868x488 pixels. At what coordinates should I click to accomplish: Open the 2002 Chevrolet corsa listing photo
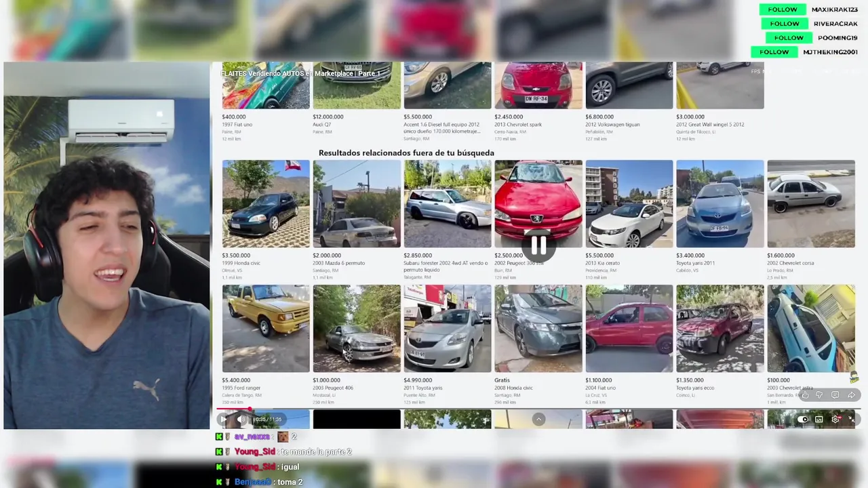(x=811, y=204)
